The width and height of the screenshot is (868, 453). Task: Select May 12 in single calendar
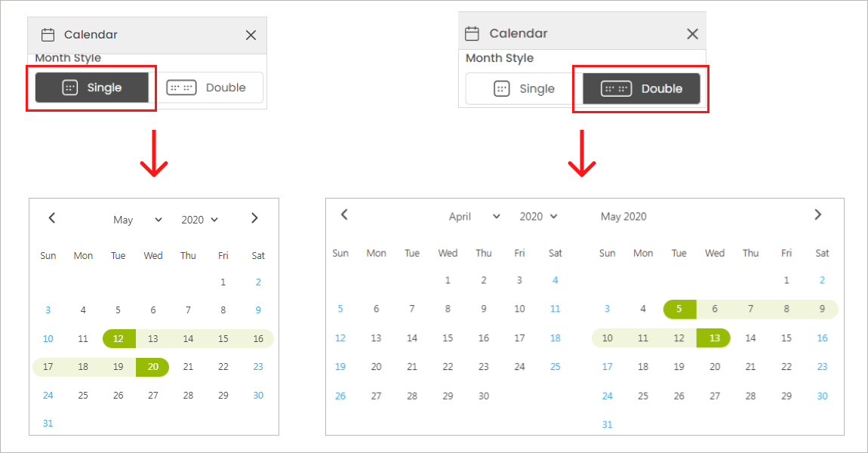click(x=119, y=338)
